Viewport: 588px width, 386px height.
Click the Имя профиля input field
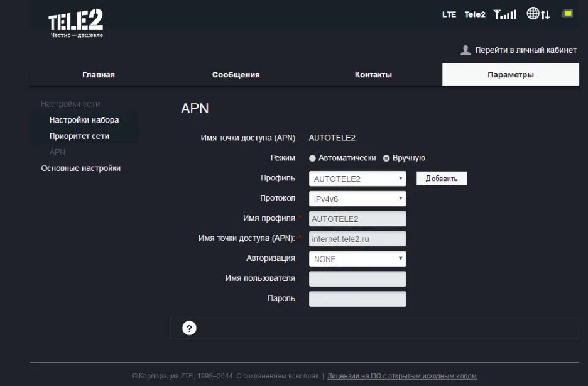click(357, 219)
